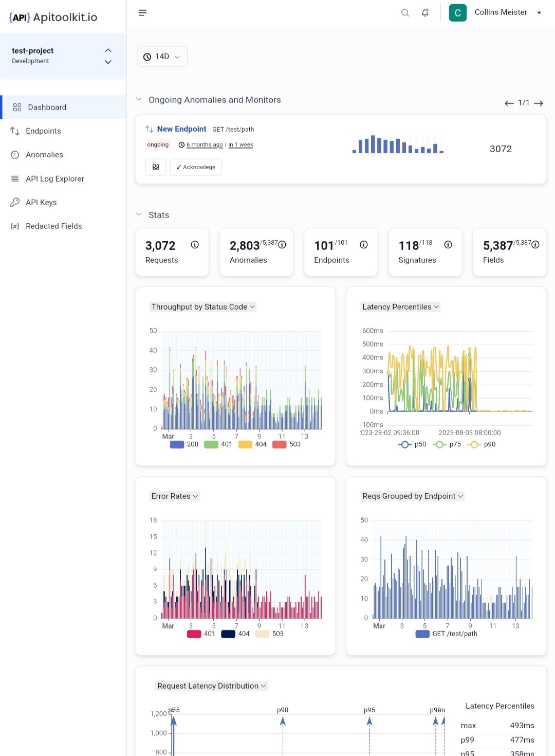Click the ongoing status badge
555x756 pixels.
tap(158, 145)
